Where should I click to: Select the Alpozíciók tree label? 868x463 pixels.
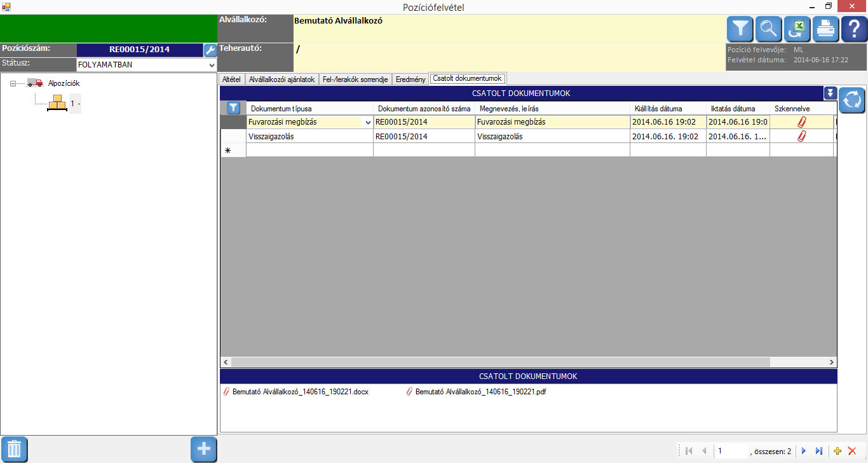pyautogui.click(x=64, y=83)
